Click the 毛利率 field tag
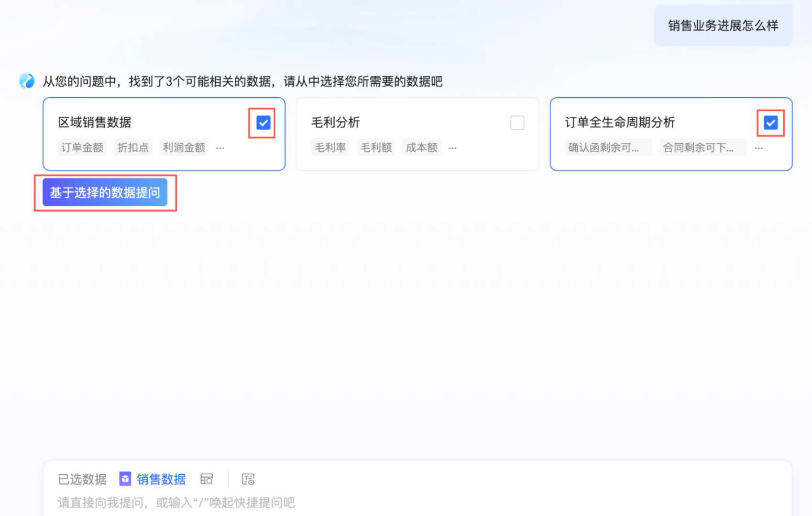812x516 pixels. [330, 147]
